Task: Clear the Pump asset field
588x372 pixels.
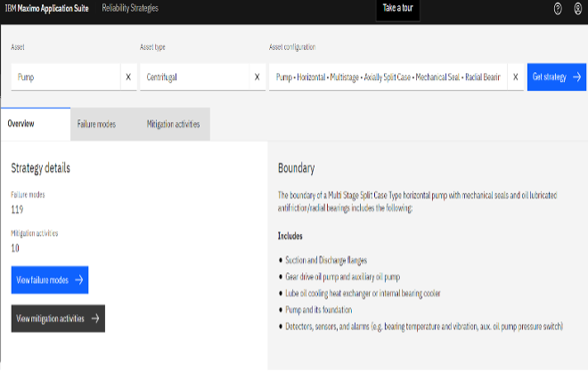Action: 128,77
